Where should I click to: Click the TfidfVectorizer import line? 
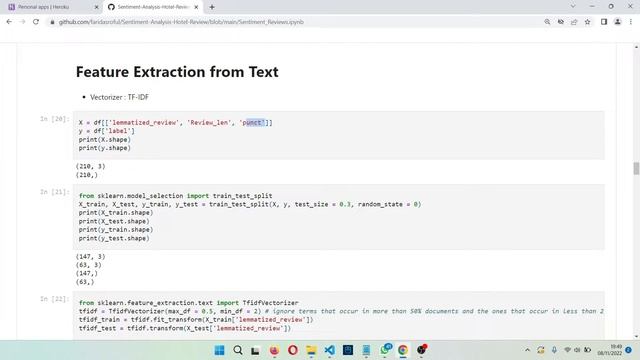(189, 303)
